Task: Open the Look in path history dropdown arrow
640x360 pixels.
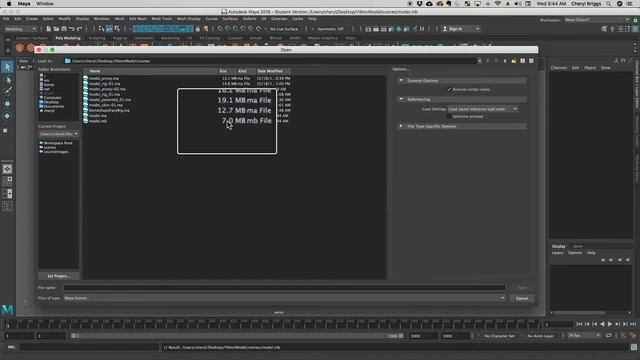Action: (x=480, y=61)
